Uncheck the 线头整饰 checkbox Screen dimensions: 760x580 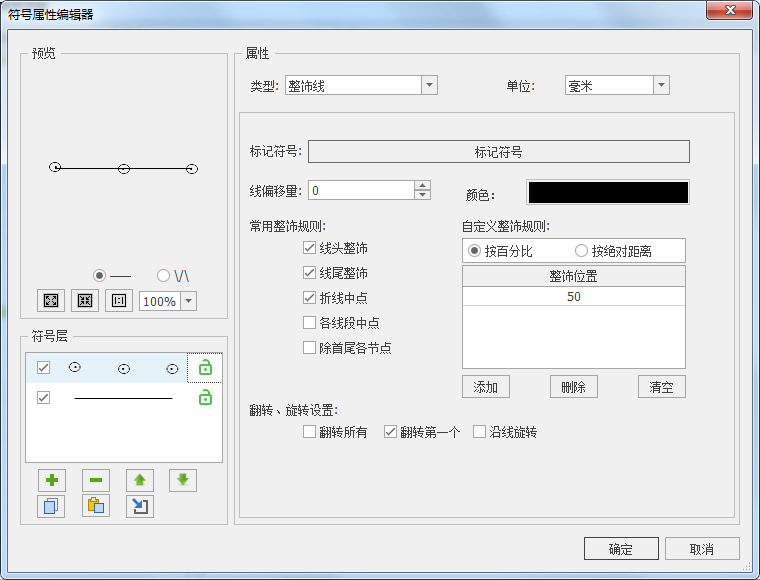[310, 247]
